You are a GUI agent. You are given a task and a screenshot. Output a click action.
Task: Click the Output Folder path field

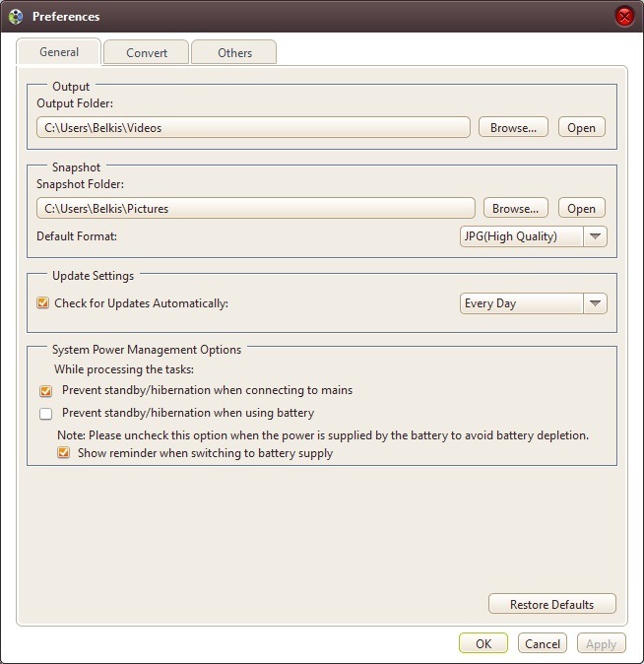pyautogui.click(x=253, y=127)
